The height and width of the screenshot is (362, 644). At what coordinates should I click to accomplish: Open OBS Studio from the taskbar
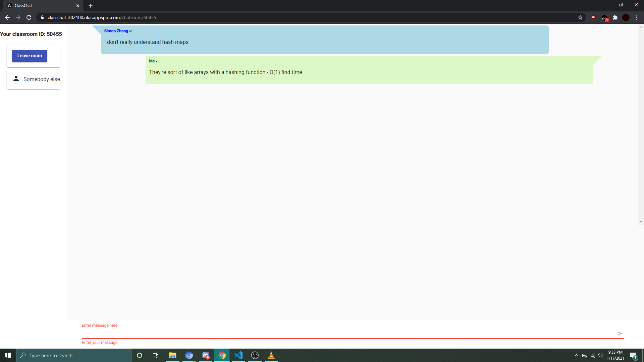coord(255,355)
